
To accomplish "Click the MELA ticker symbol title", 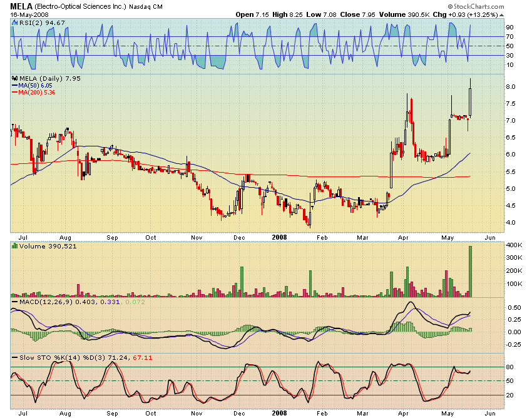I will (21, 6).
